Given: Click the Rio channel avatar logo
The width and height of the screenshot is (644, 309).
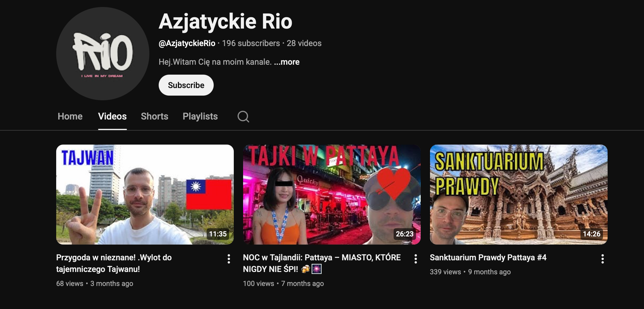Looking at the screenshot, I should click(x=102, y=54).
